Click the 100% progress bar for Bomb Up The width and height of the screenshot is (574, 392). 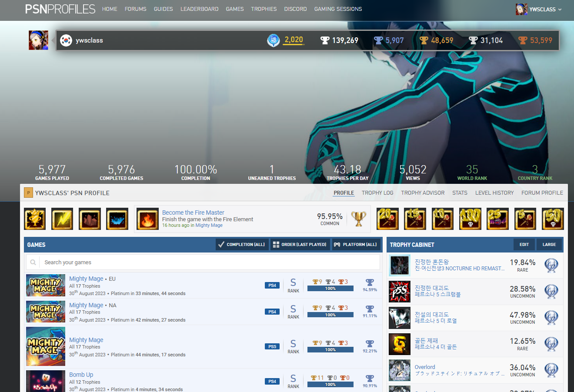pos(330,385)
